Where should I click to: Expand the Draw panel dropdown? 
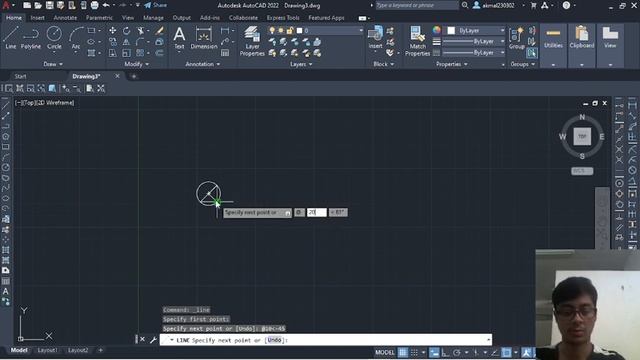(x=53, y=64)
